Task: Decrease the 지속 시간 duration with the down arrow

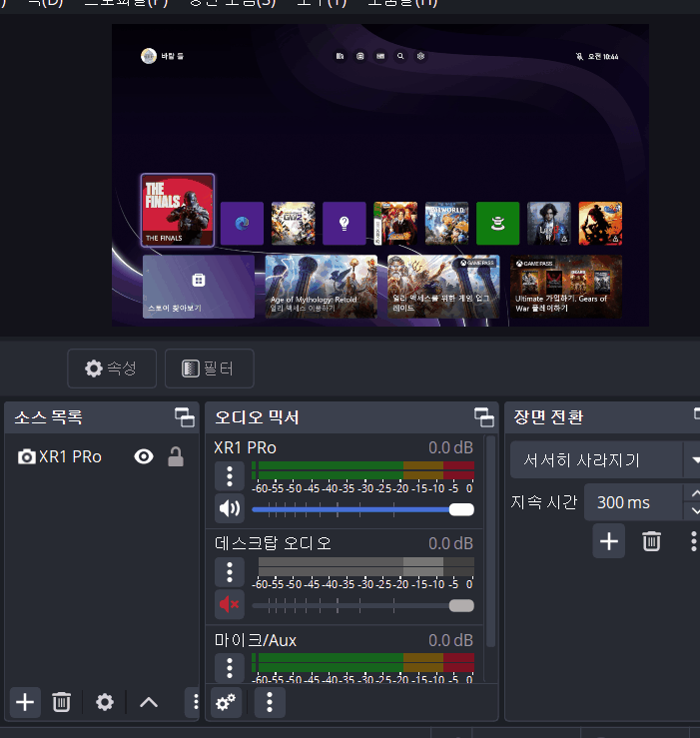Action: [695, 511]
